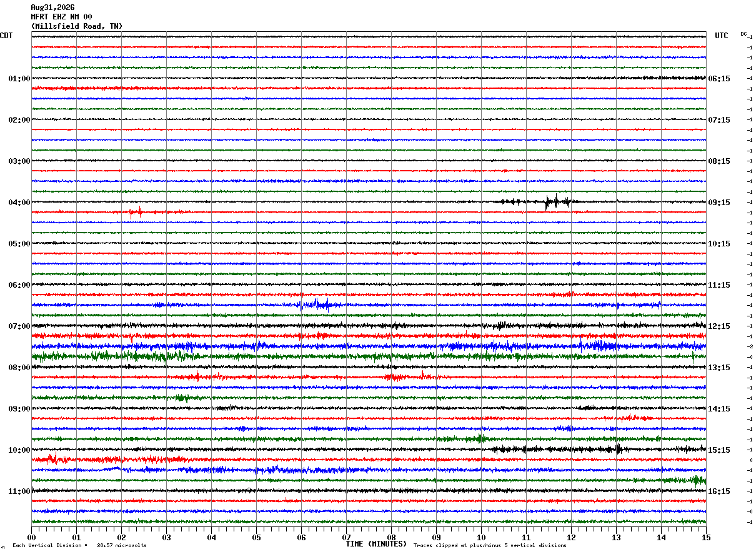This screenshot has height=554, width=756.
Task: Click the 10:00 CDT time label
Action: click(x=19, y=450)
